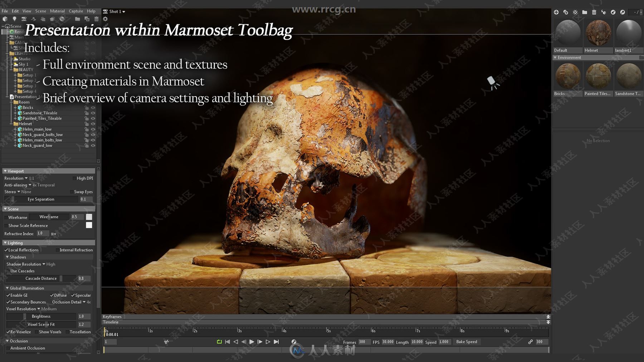Duplicate the selected material
Screen dimensions: 644x362
click(566, 12)
